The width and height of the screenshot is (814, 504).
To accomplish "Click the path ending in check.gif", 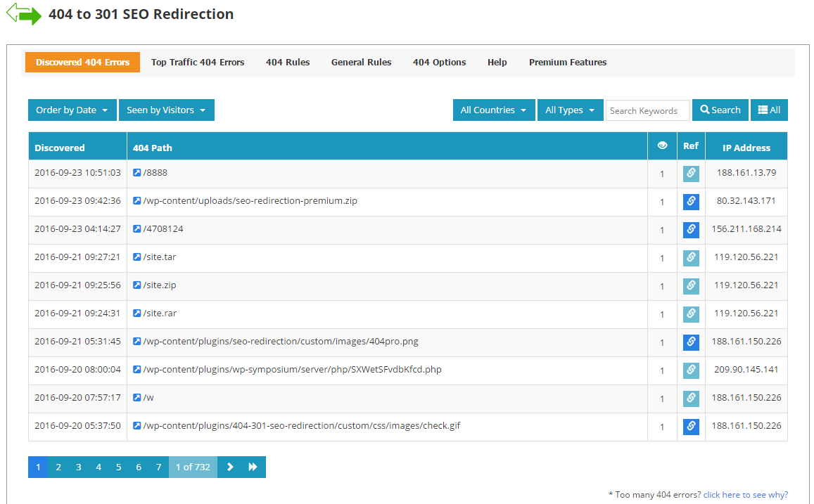I will [302, 426].
